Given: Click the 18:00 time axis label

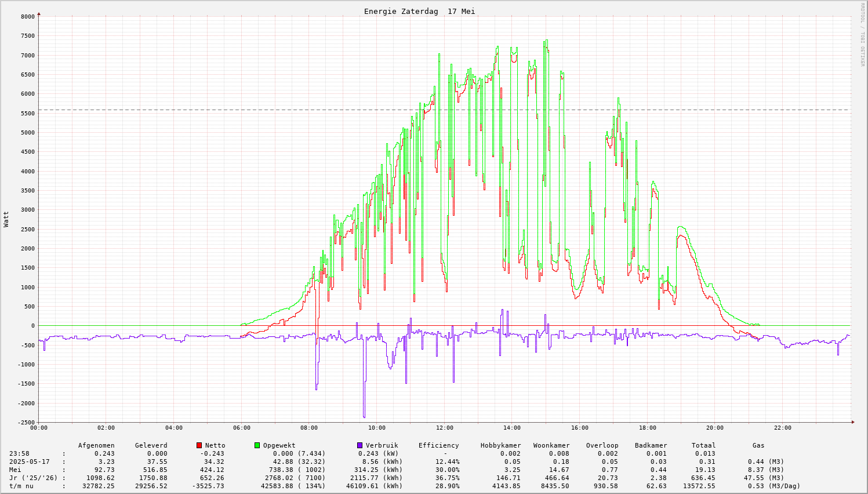Looking at the screenshot, I should [x=647, y=428].
